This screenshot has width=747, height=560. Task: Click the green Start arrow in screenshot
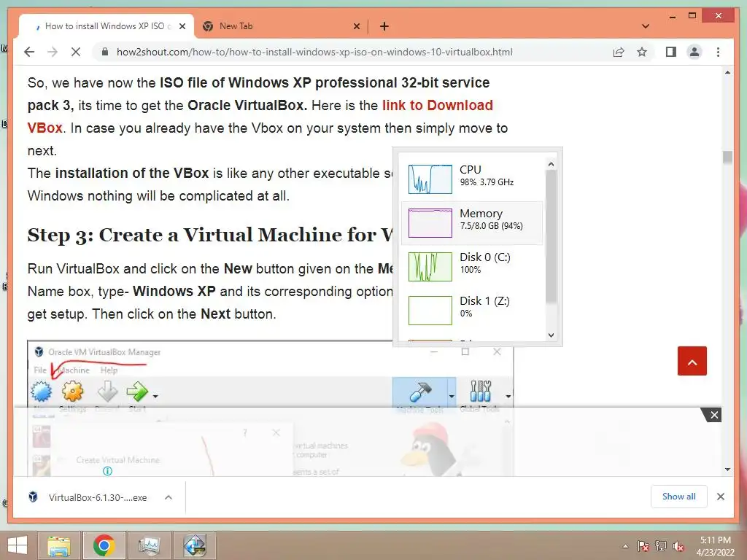click(x=138, y=392)
